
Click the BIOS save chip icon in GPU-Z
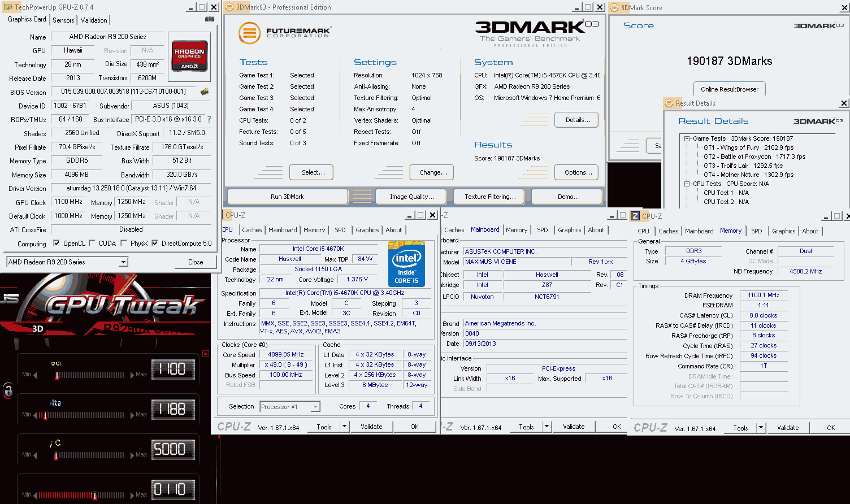point(205,91)
